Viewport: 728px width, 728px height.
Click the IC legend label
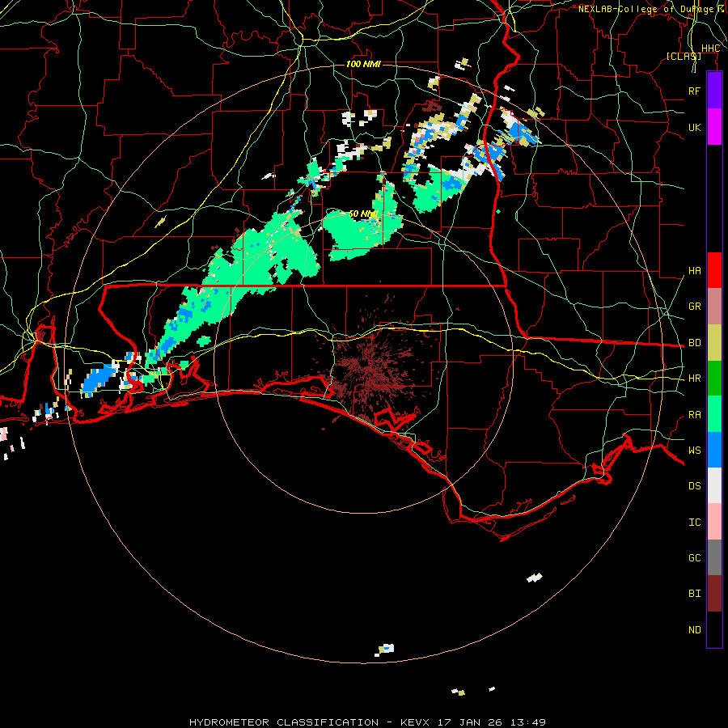point(694,523)
